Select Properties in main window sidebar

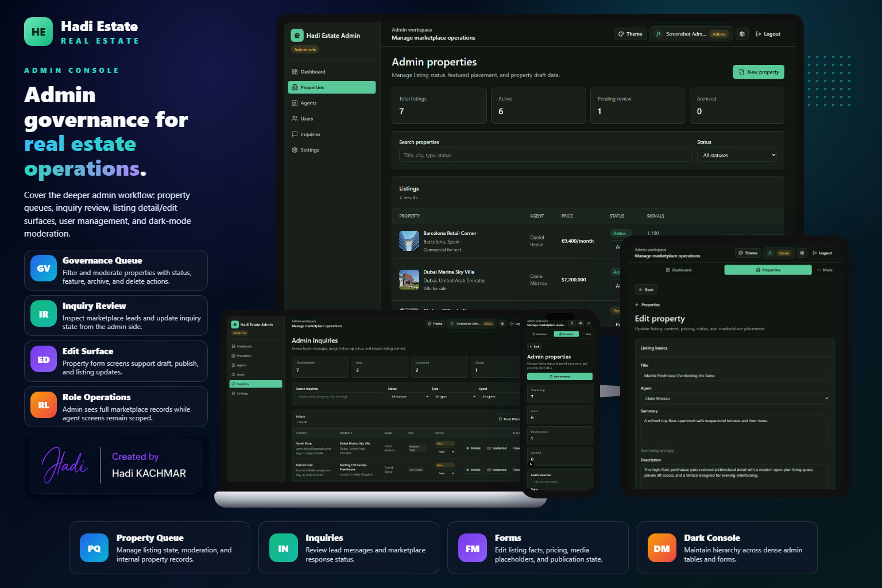(332, 87)
